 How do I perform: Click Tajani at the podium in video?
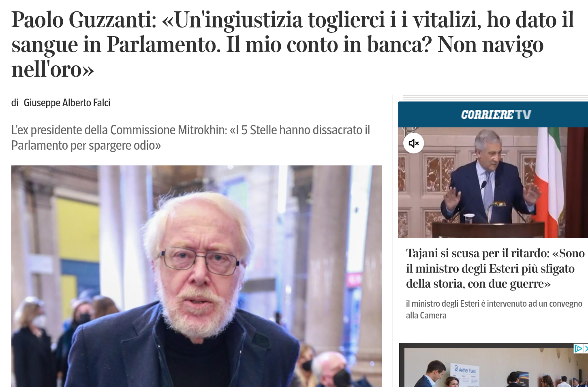pyautogui.click(x=490, y=178)
